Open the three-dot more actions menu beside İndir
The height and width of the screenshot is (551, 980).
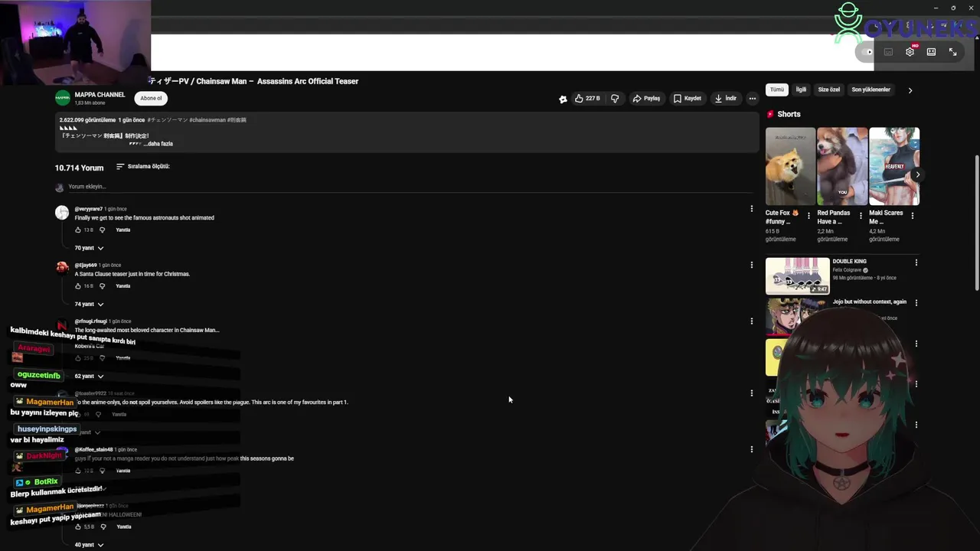(752, 98)
